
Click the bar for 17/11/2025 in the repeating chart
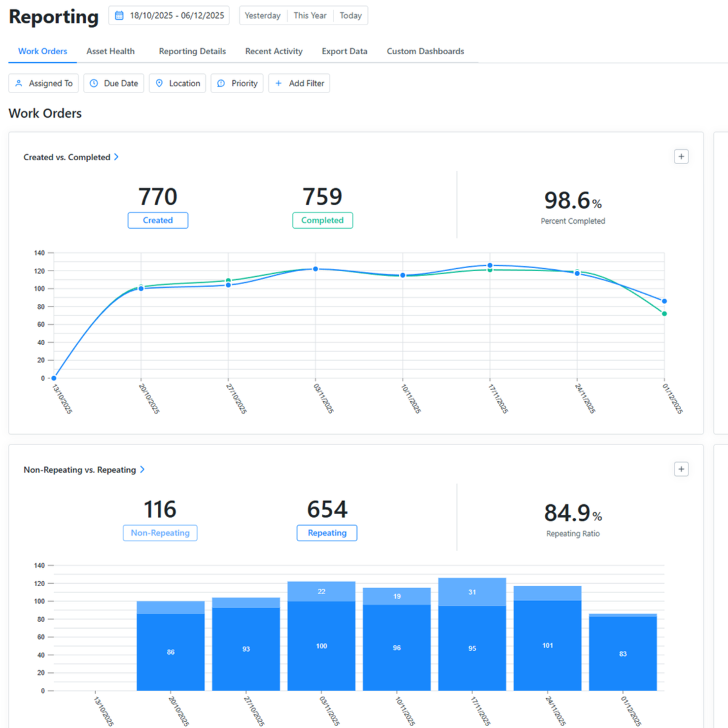pos(472,635)
